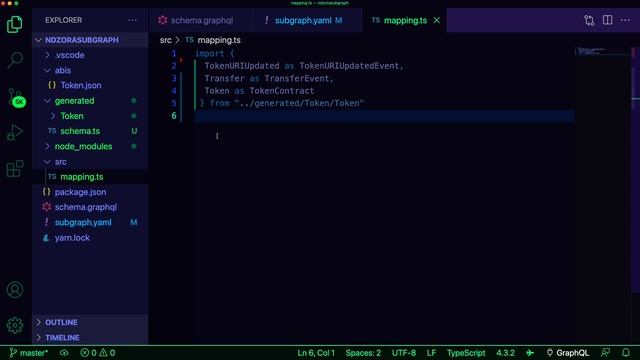Click mapping.ts in the breadcrumb
The image size is (640, 360).
coord(219,40)
